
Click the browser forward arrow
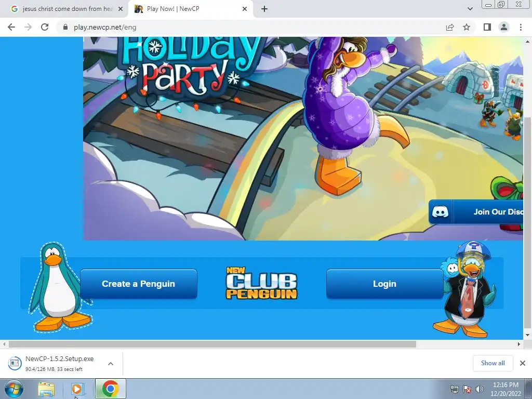tap(28, 27)
